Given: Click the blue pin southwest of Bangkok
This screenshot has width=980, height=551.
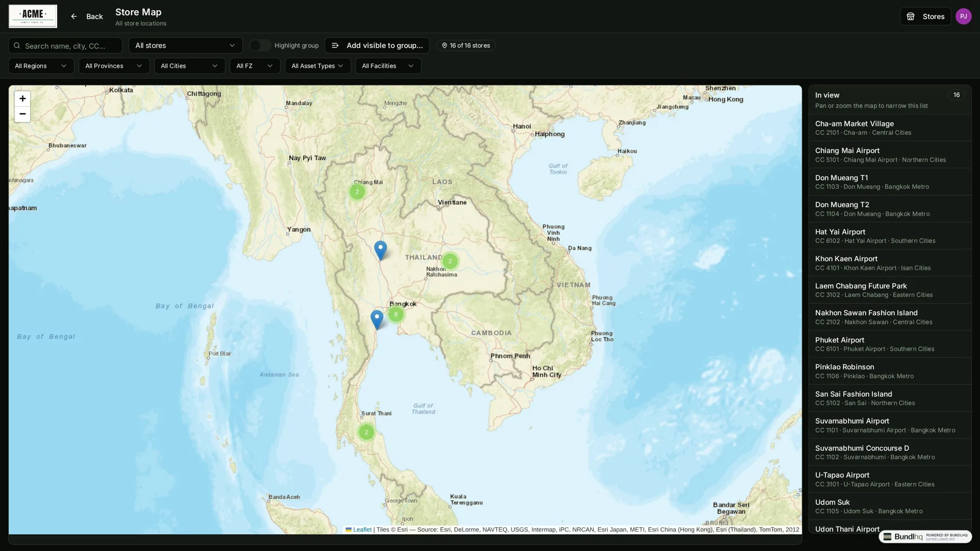Looking at the screenshot, I should click(377, 319).
